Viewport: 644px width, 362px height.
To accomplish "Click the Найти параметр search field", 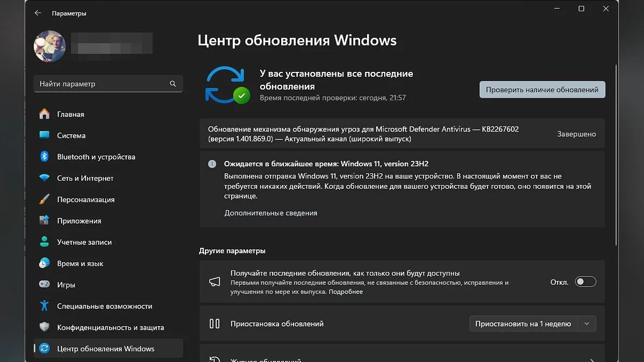I will tap(102, 84).
